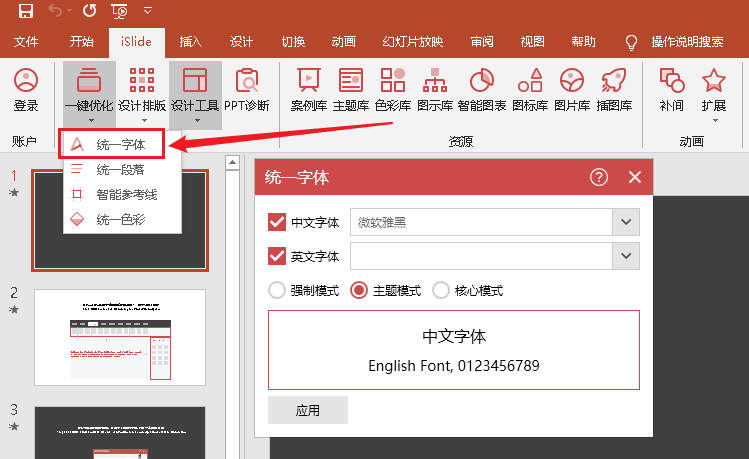Click the slide panel scroll-up arrow
Viewport: 749px width, 459px height.
coord(232,163)
